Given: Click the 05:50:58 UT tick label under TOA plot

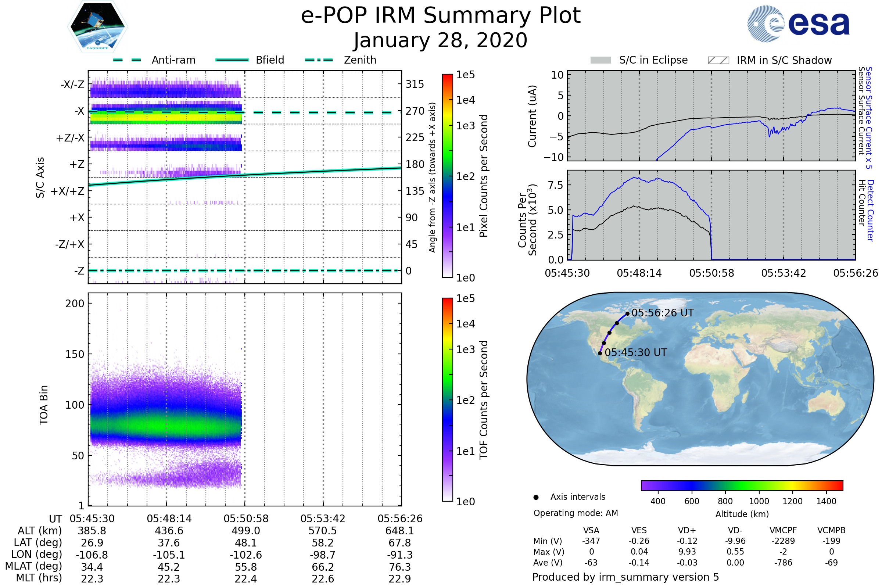Looking at the screenshot, I should (246, 519).
